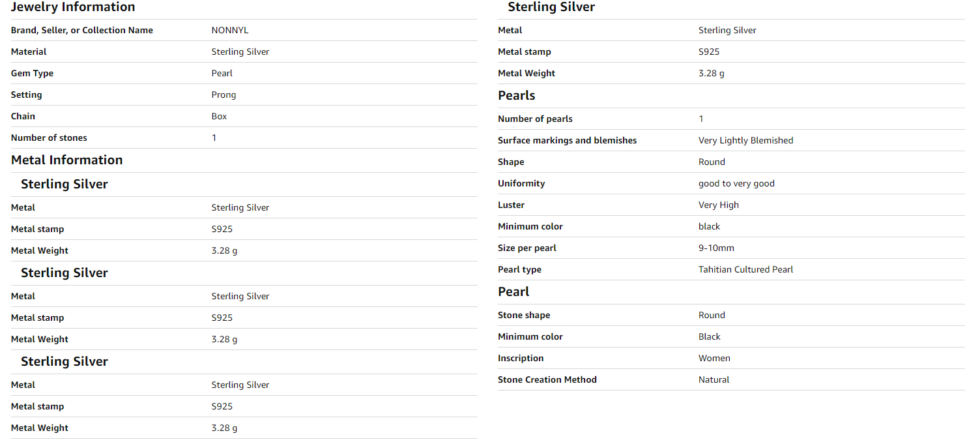
Task: Select the good to very good value
Action: (x=736, y=183)
